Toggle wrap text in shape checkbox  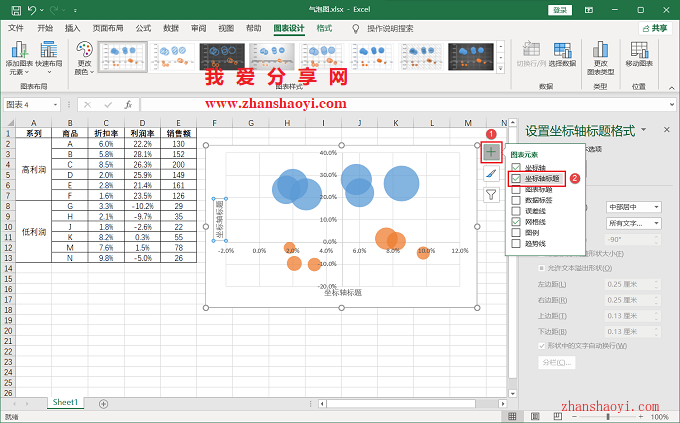[x=541, y=346]
